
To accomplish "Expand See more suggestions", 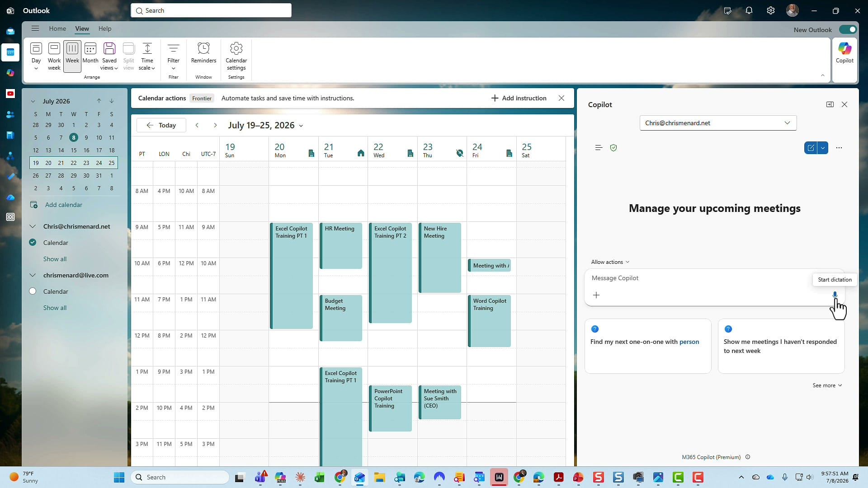I will click(827, 385).
